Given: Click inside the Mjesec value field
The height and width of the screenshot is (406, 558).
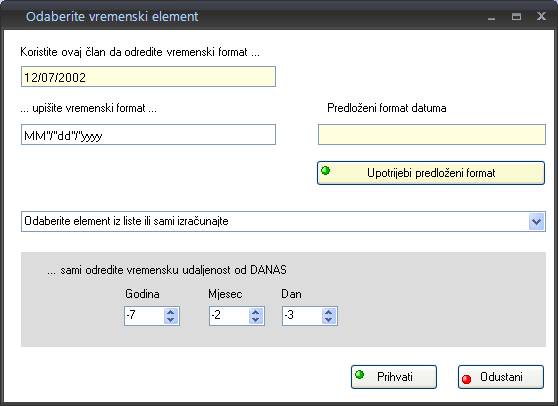Looking at the screenshot, I should click(230, 316).
